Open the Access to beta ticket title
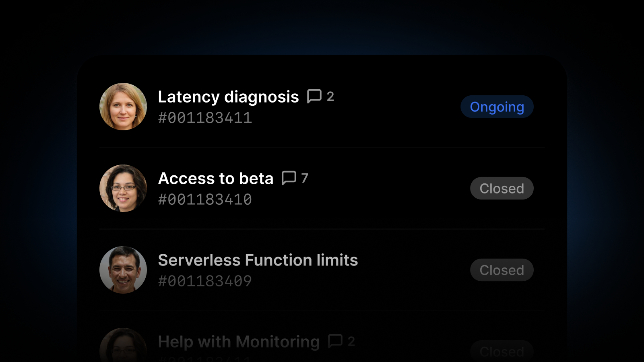This screenshot has width=644, height=362. (x=216, y=179)
